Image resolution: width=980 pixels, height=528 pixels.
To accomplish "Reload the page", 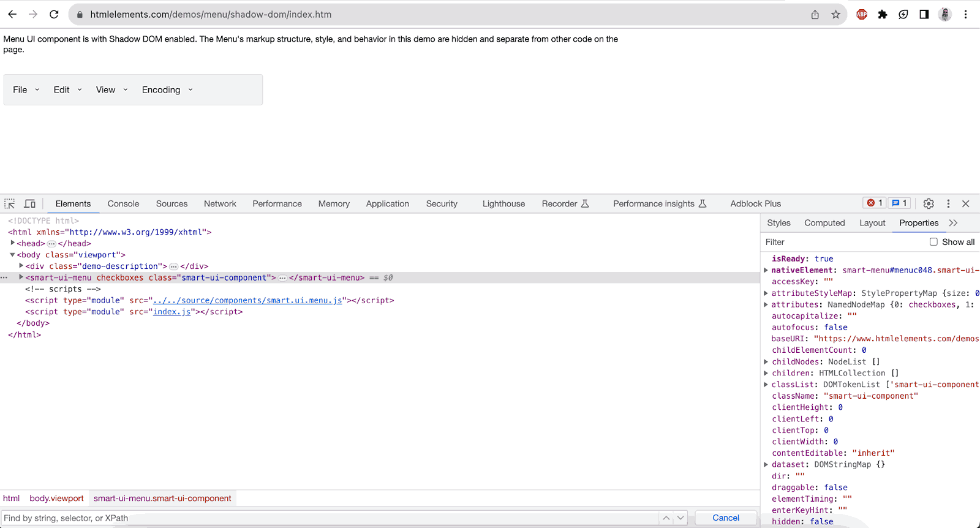I will point(54,15).
